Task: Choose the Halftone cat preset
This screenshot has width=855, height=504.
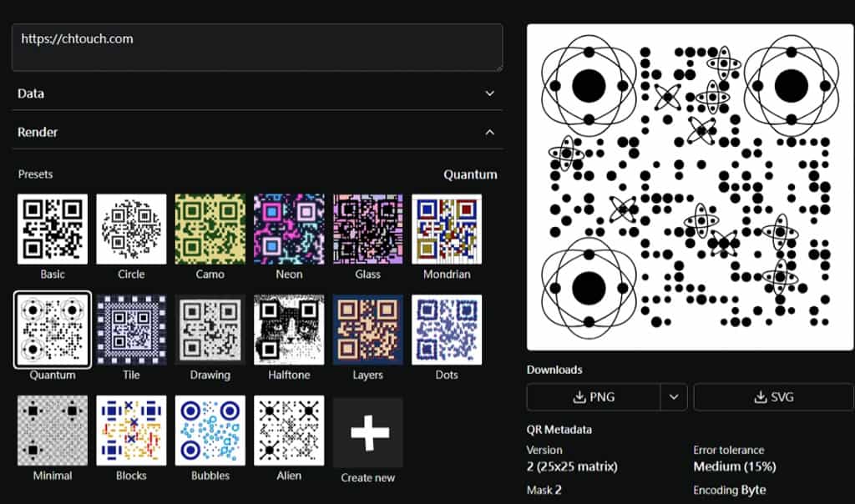Action: [289, 330]
